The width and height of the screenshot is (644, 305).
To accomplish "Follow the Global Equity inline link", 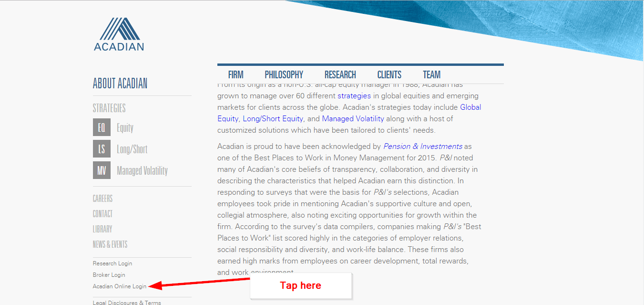I will pyautogui.click(x=470, y=107).
